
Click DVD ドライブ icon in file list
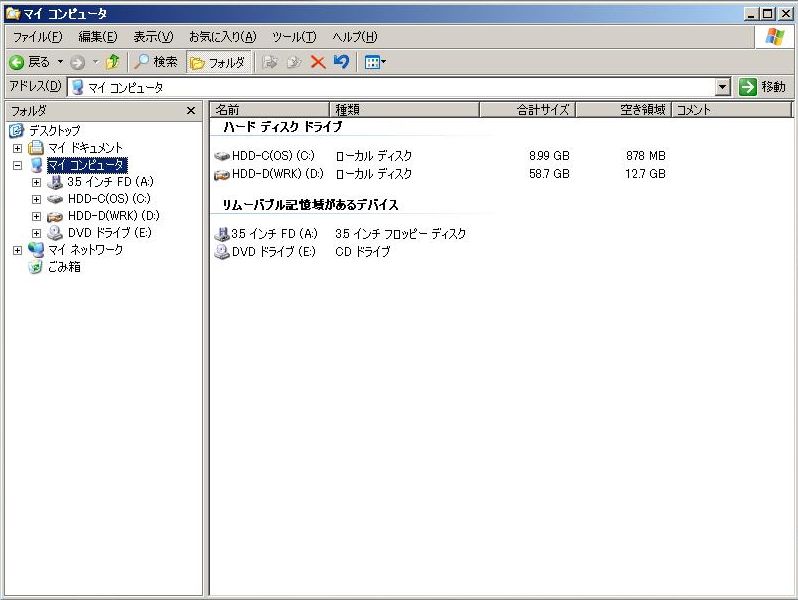tap(222, 251)
